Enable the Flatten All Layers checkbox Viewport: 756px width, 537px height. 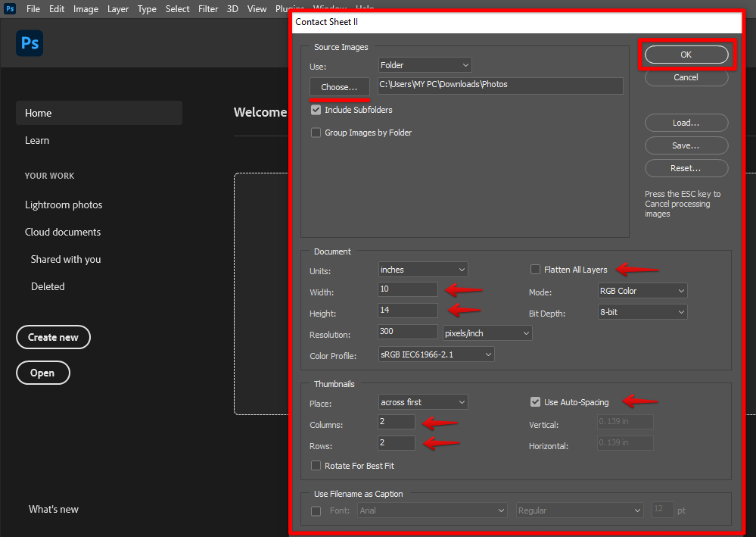pyautogui.click(x=536, y=270)
